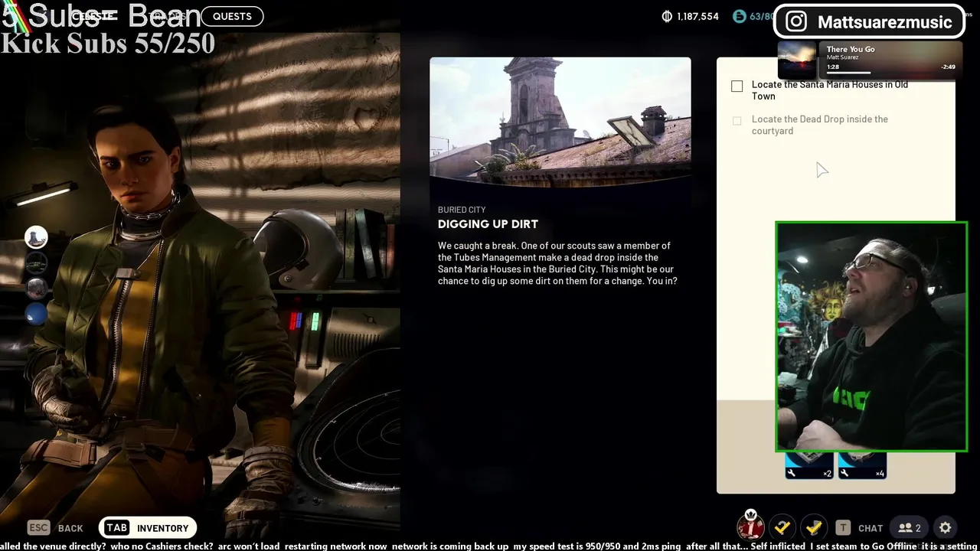Click the DIGGING UP DIRT quest title
Screen dimensions: 980x551
[488, 224]
